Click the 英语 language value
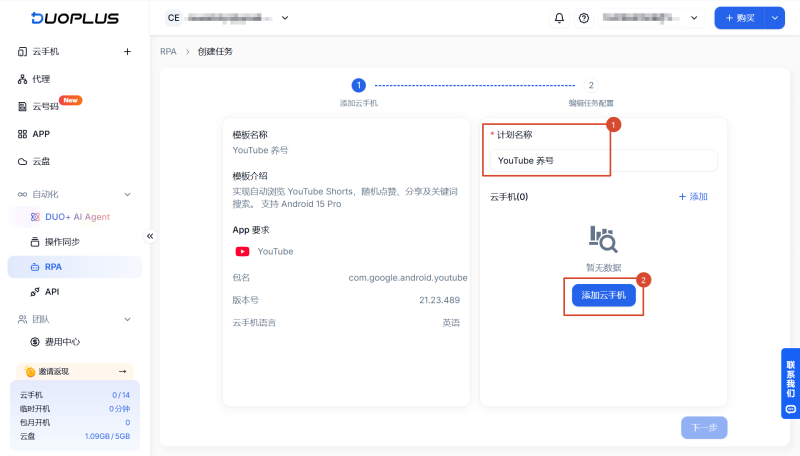The height and width of the screenshot is (456, 800). coord(451,322)
